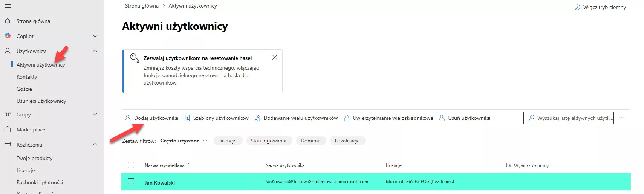Click Strona główna breadcrumb link
This screenshot has height=194, width=644.
pos(142,6)
